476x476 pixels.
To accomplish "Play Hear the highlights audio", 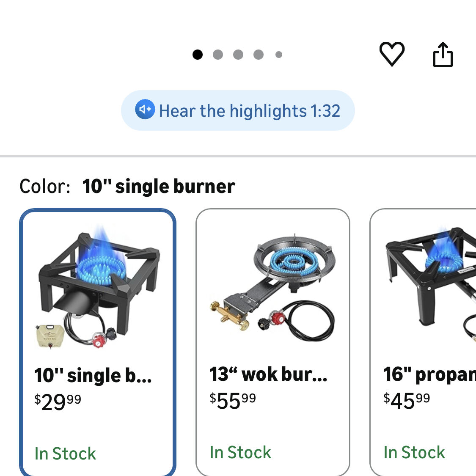I will tap(238, 110).
